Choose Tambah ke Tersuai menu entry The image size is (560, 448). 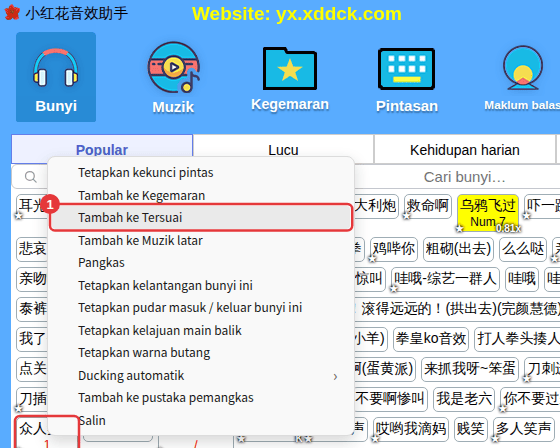click(201, 217)
